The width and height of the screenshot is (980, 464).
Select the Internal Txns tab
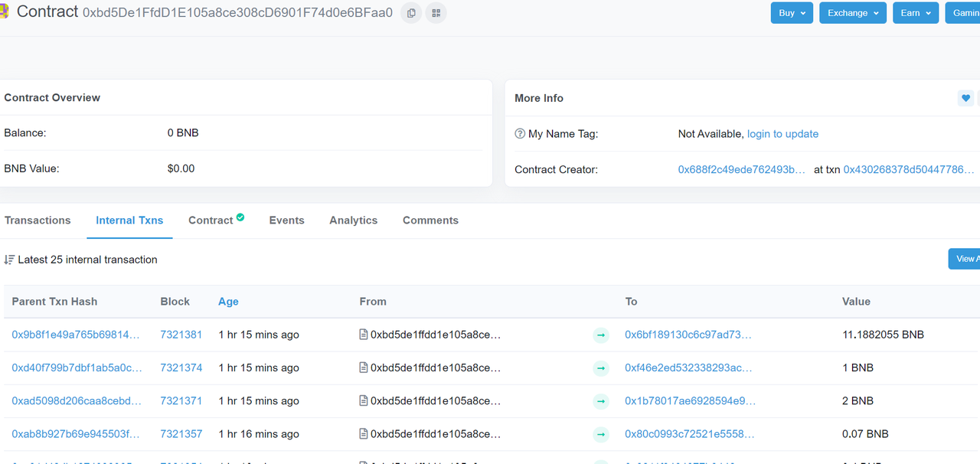[x=129, y=221]
